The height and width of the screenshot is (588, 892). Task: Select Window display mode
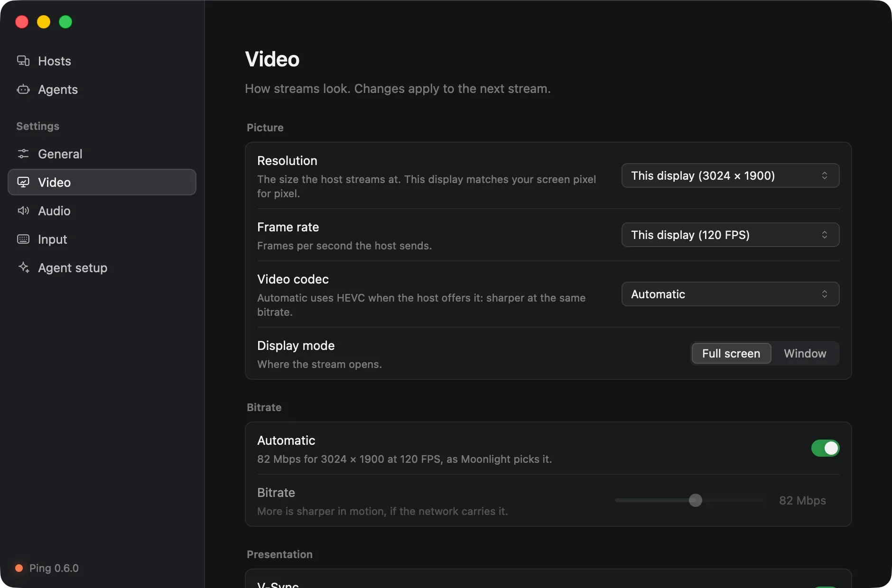pyautogui.click(x=805, y=353)
